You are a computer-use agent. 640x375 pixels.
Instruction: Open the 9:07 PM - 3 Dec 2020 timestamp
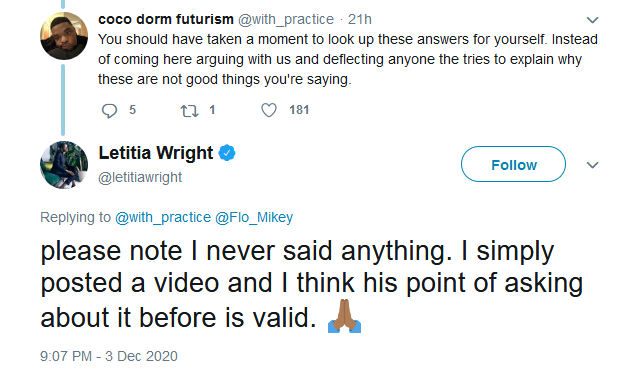click(109, 356)
